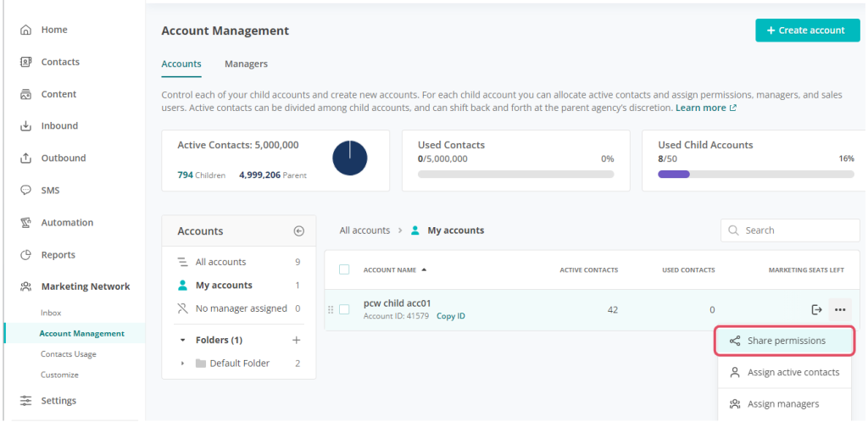The width and height of the screenshot is (868, 422).
Task: Switch to the Managers tab
Action: point(246,64)
